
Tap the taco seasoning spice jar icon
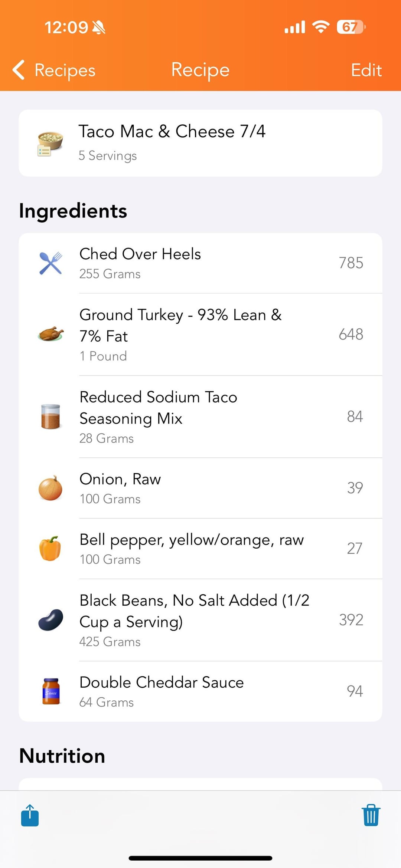coord(51,416)
